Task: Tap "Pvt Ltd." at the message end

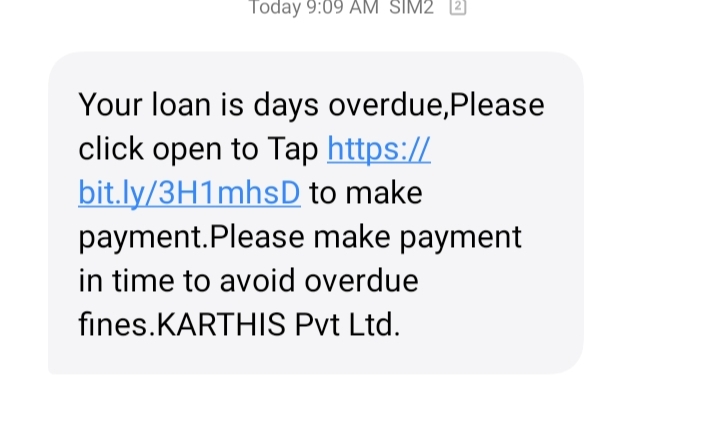Action: (x=347, y=325)
